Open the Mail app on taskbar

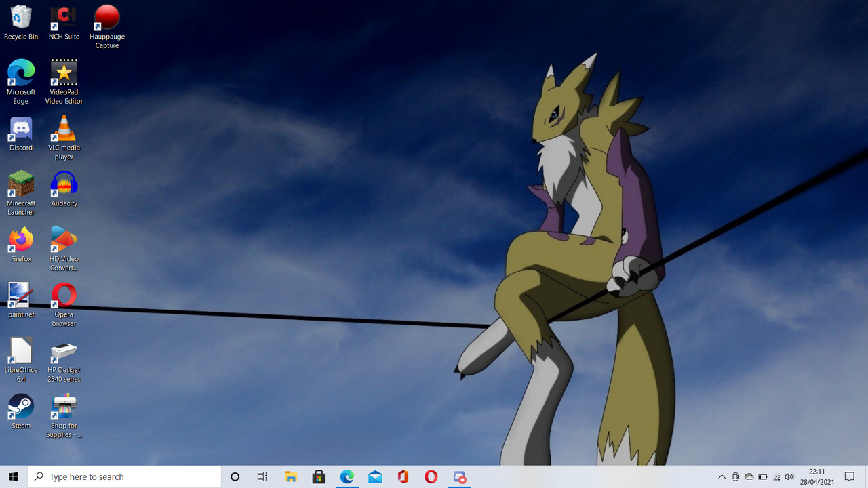coord(375,476)
